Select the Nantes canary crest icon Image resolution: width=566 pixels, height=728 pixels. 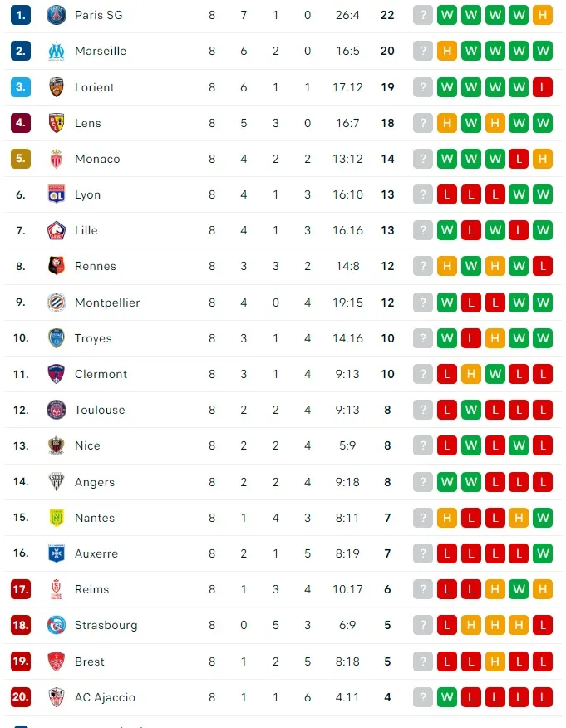pos(56,518)
